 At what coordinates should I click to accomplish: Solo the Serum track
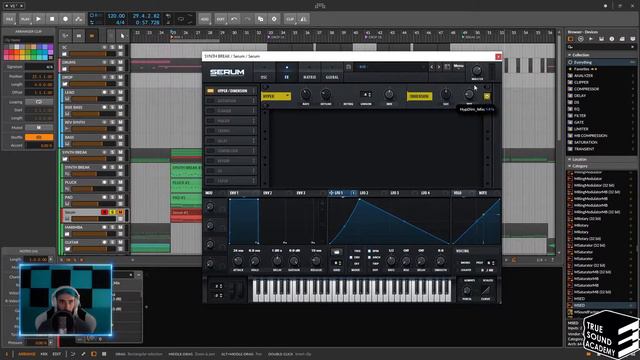(x=113, y=212)
